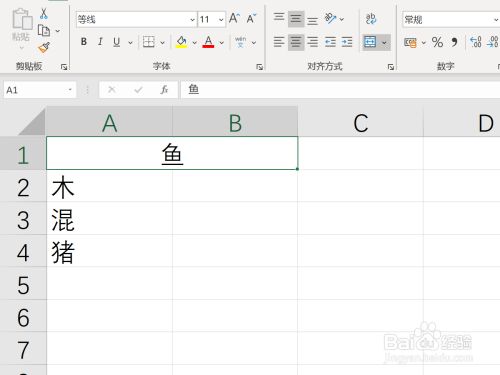Click the Cut scissors icon

pos(43,13)
